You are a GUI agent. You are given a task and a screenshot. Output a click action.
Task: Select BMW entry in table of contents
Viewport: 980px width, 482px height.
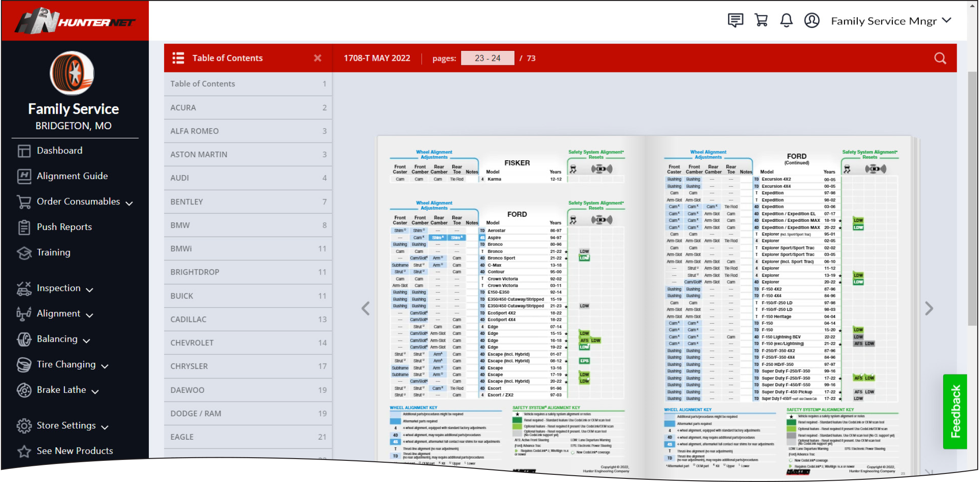(248, 225)
